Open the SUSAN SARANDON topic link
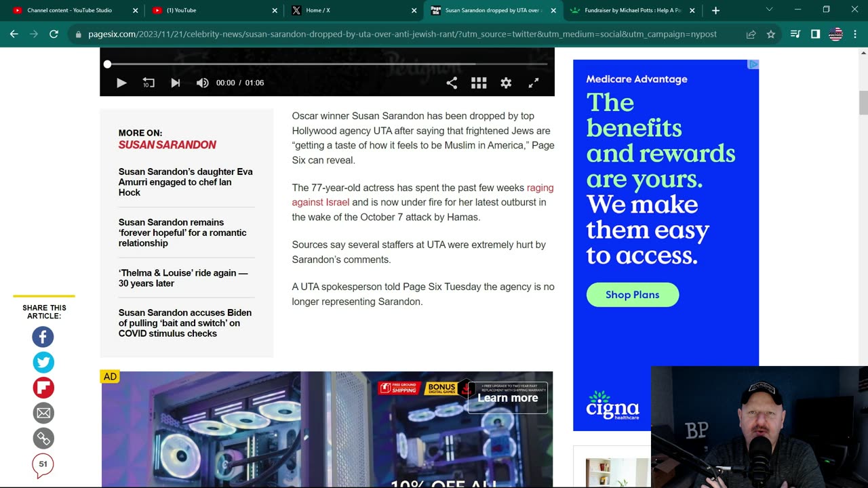868x488 pixels. coord(167,144)
